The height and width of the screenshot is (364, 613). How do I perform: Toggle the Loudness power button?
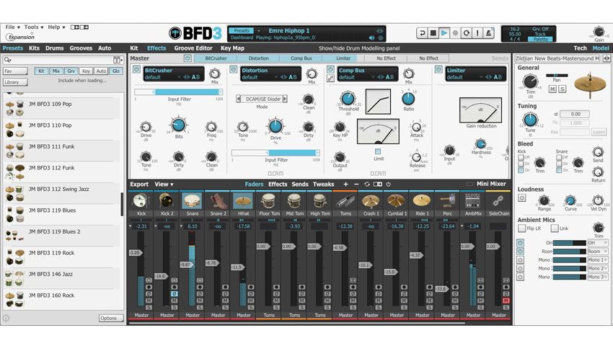(522, 198)
